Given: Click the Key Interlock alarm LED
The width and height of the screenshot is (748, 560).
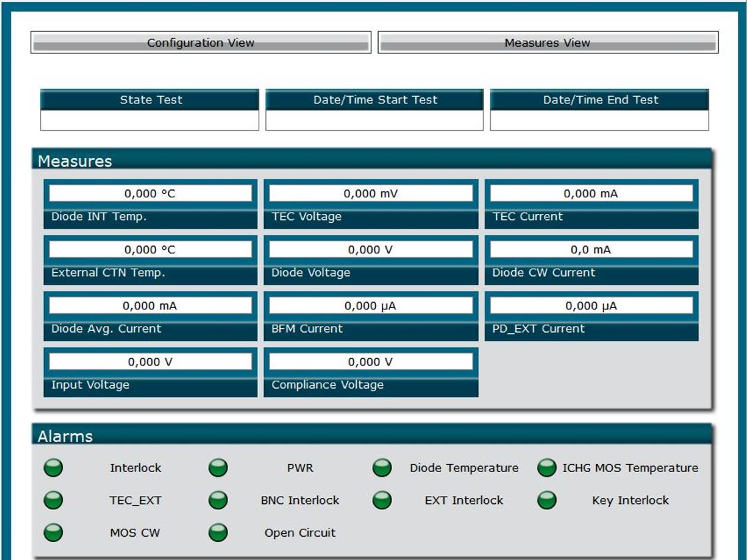Looking at the screenshot, I should tap(547, 500).
